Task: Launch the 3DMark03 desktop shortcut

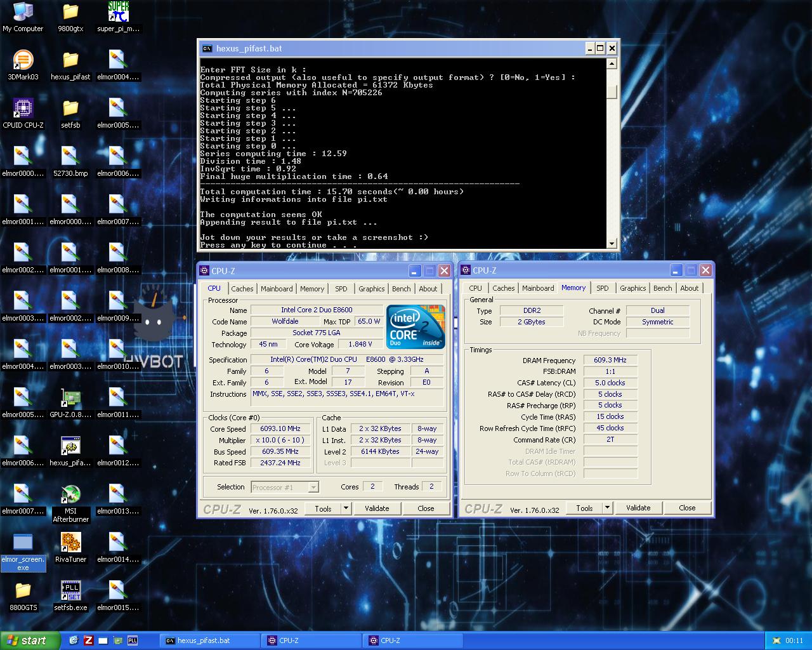Action: pos(23,65)
